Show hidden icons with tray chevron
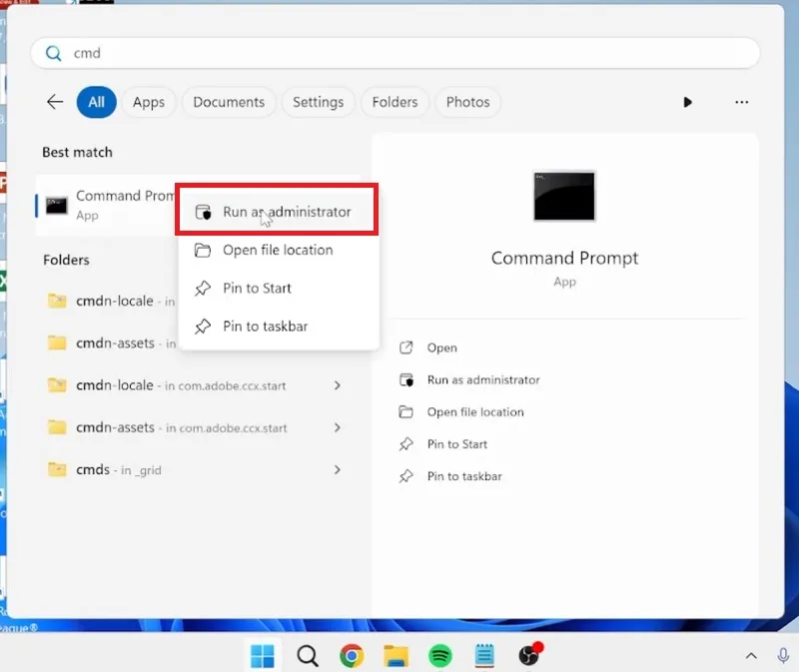This screenshot has height=672, width=799. tap(751, 656)
